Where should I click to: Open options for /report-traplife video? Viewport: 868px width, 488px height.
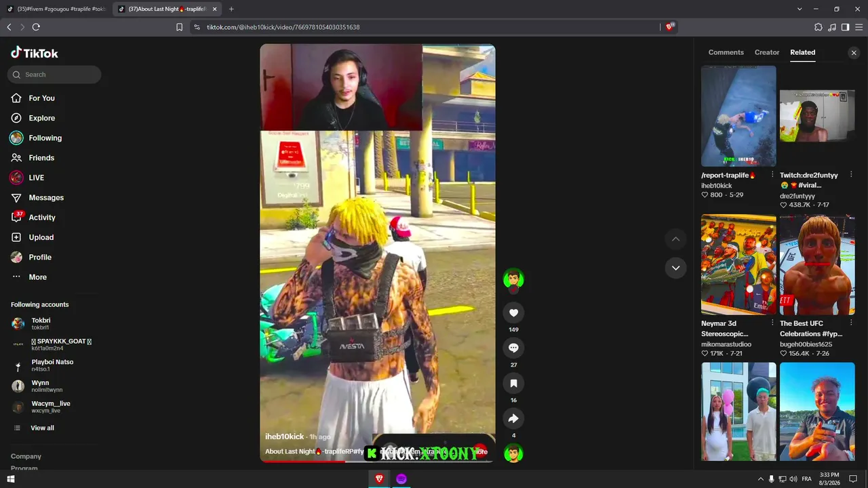(x=772, y=175)
